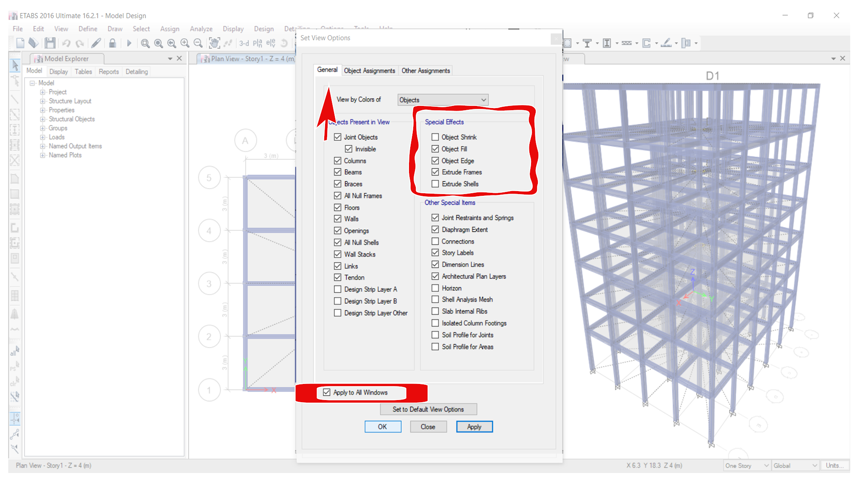Enable the Design Strip Layer A checkbox
This screenshot has height=481, width=868.
point(337,289)
